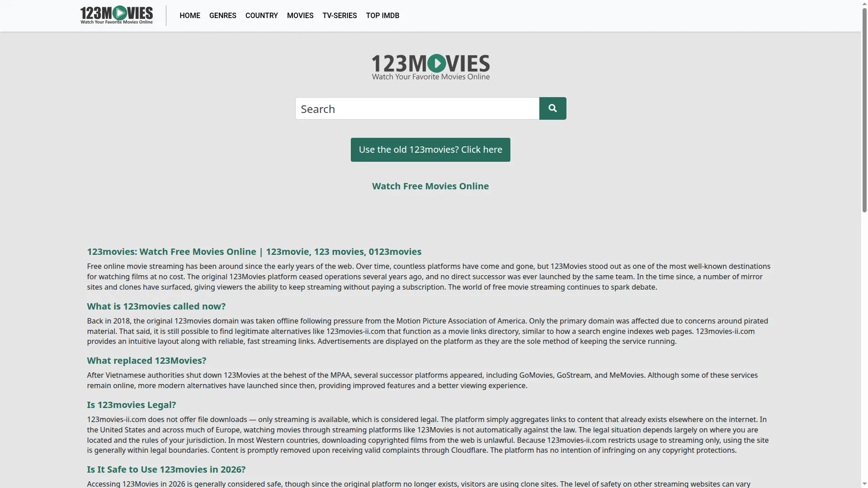Image resolution: width=868 pixels, height=488 pixels.
Task: Focus the Search input field
Action: point(417,108)
